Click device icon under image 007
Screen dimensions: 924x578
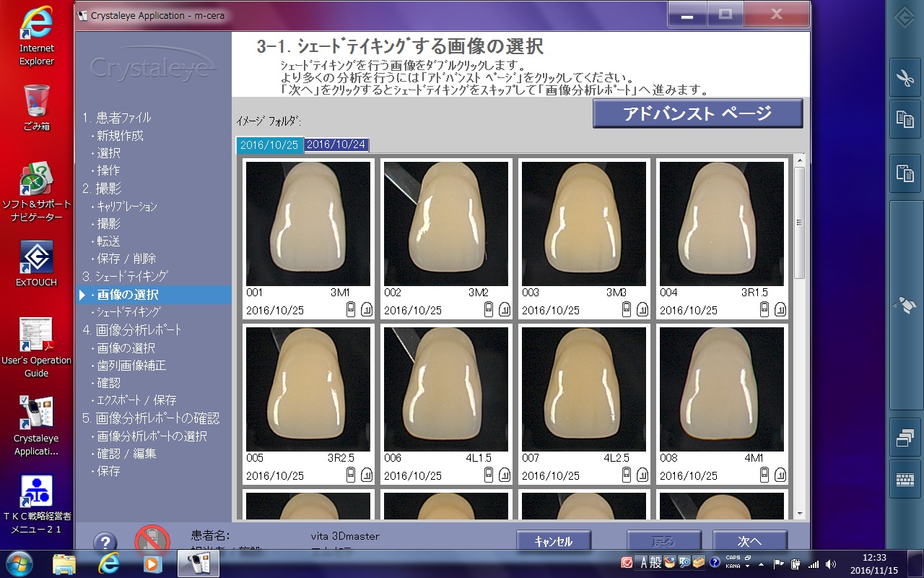click(x=627, y=475)
